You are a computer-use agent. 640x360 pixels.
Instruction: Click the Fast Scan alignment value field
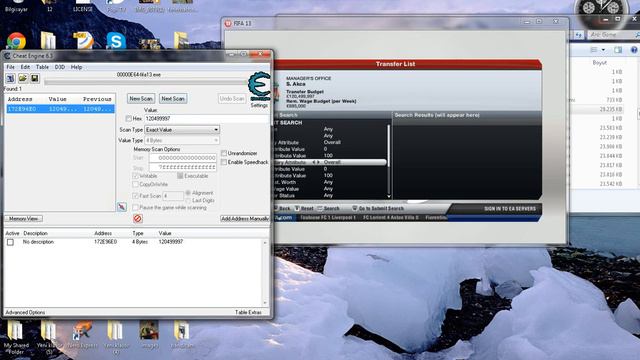pos(173,196)
